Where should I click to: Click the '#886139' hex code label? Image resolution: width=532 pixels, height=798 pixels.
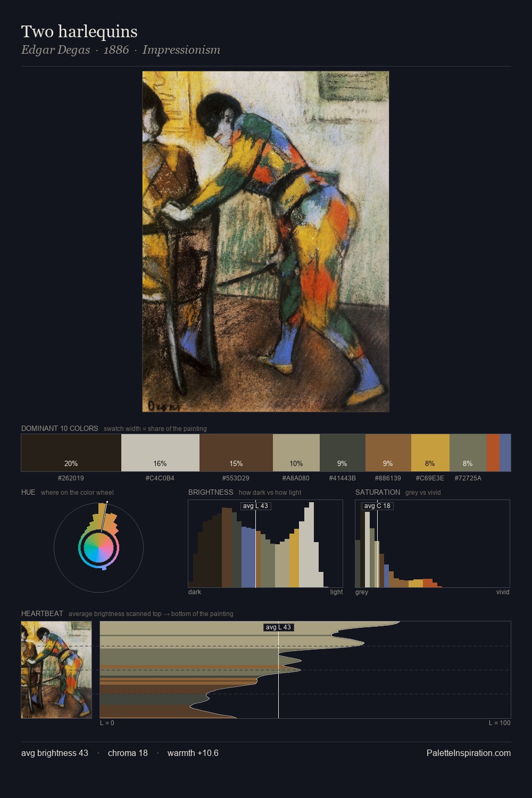pyautogui.click(x=388, y=478)
